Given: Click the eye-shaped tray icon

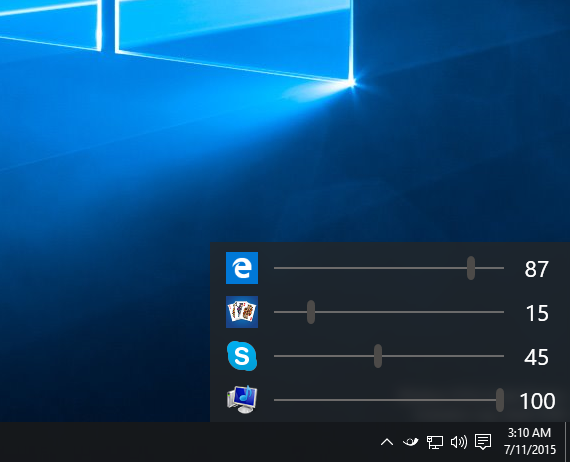Looking at the screenshot, I should 410,442.
